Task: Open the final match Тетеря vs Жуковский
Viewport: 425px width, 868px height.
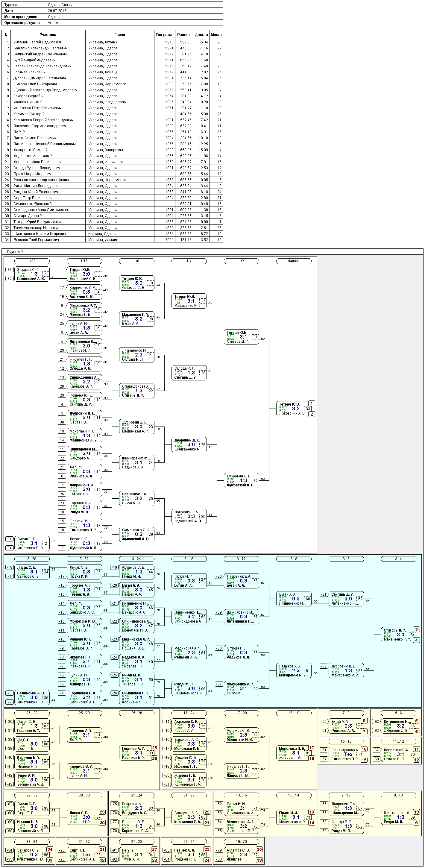Action: 294,409
